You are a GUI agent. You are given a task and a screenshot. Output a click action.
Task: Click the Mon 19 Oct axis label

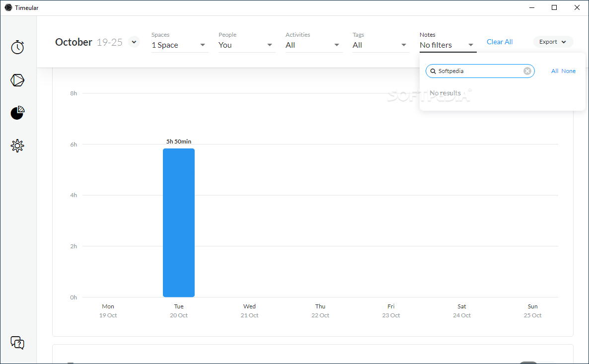pyautogui.click(x=108, y=311)
